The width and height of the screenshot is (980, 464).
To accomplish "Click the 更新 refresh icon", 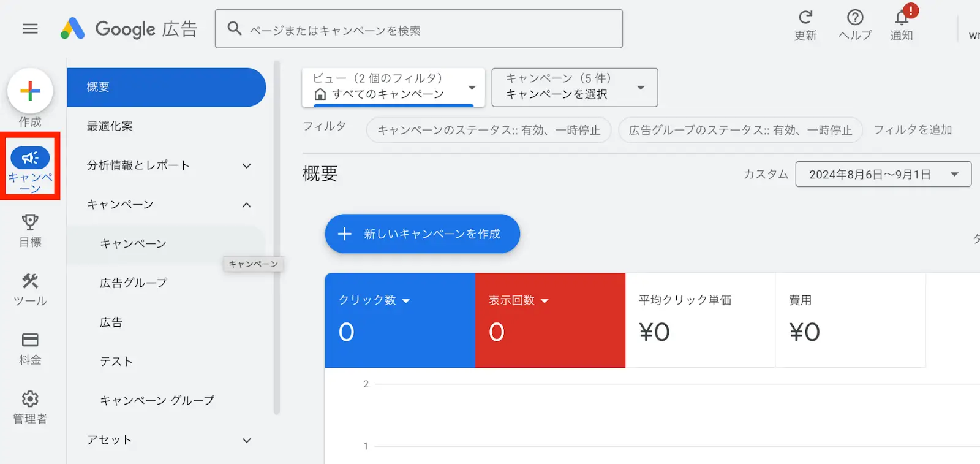I will [805, 17].
